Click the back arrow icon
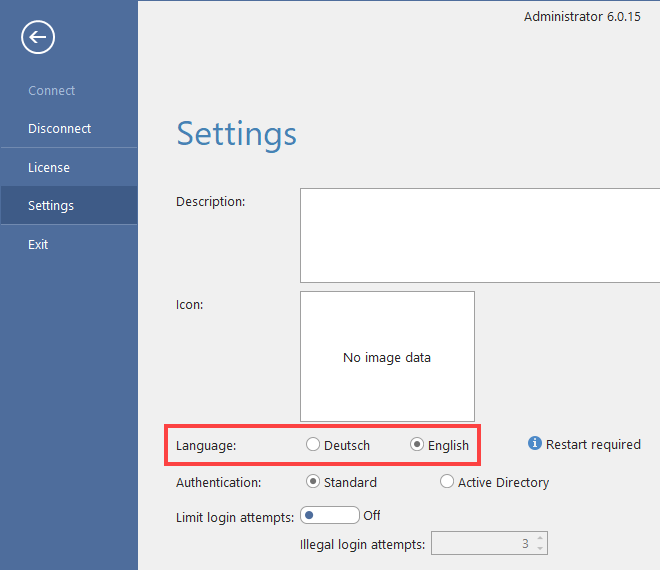 [x=38, y=38]
